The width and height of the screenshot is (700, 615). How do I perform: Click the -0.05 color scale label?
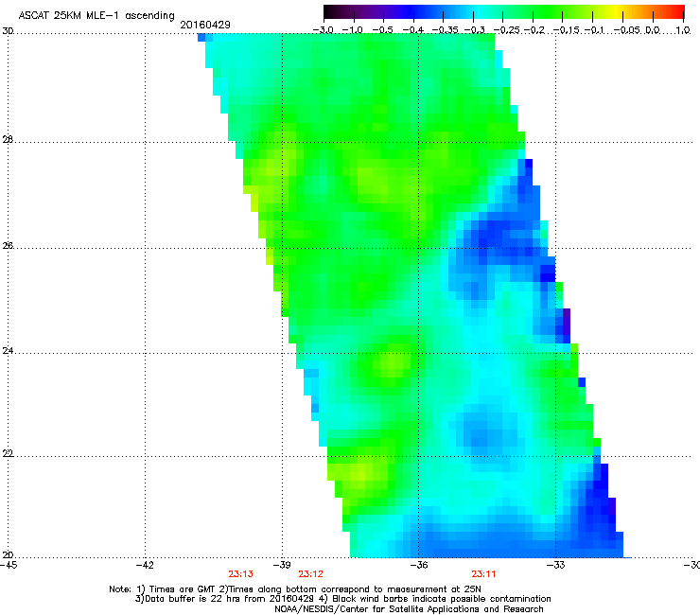[x=627, y=30]
